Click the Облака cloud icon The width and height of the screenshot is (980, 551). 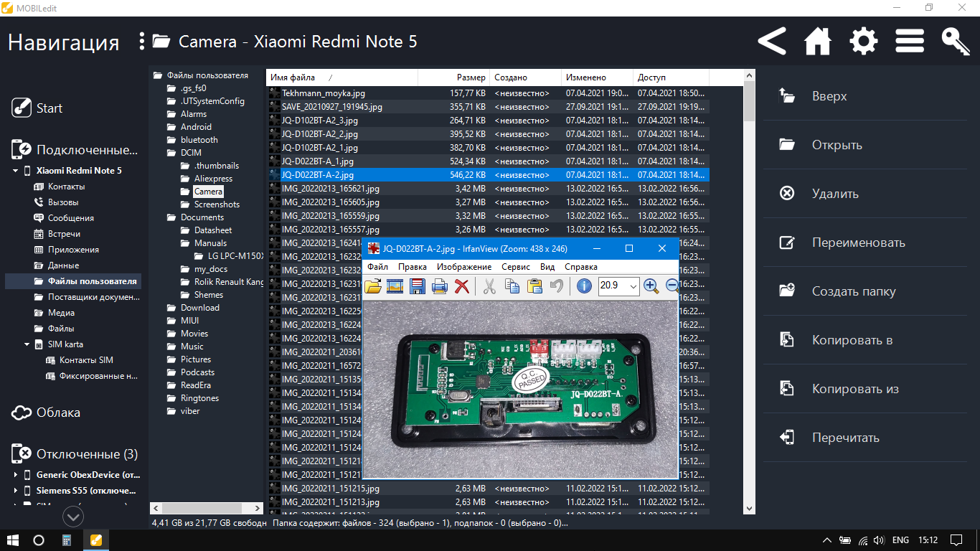[x=22, y=413]
